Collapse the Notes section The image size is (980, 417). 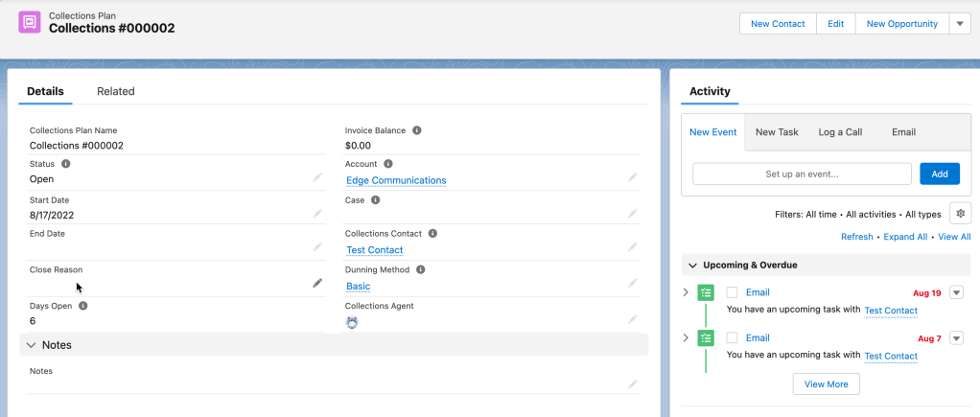click(x=32, y=345)
